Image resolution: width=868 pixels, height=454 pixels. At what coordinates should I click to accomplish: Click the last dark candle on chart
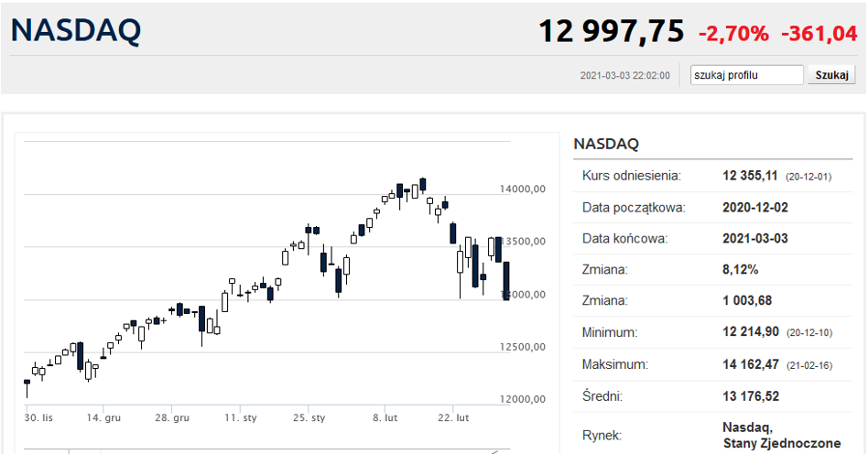pos(506,281)
